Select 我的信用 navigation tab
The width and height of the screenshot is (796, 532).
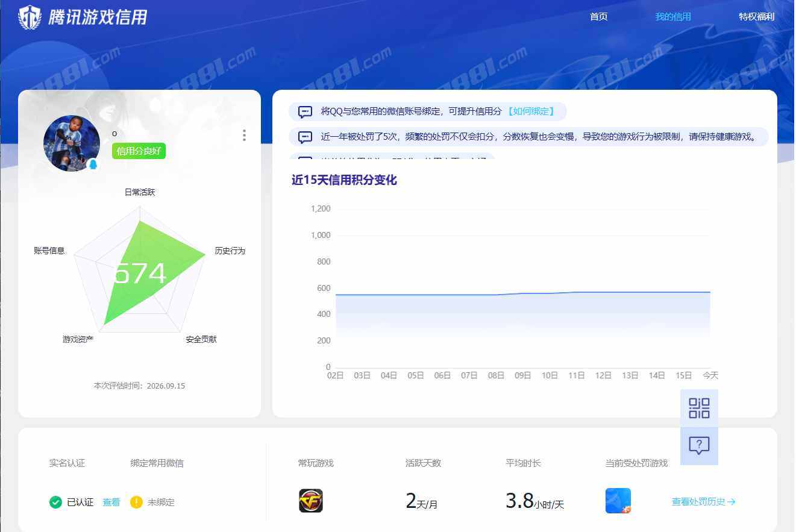[x=673, y=17]
